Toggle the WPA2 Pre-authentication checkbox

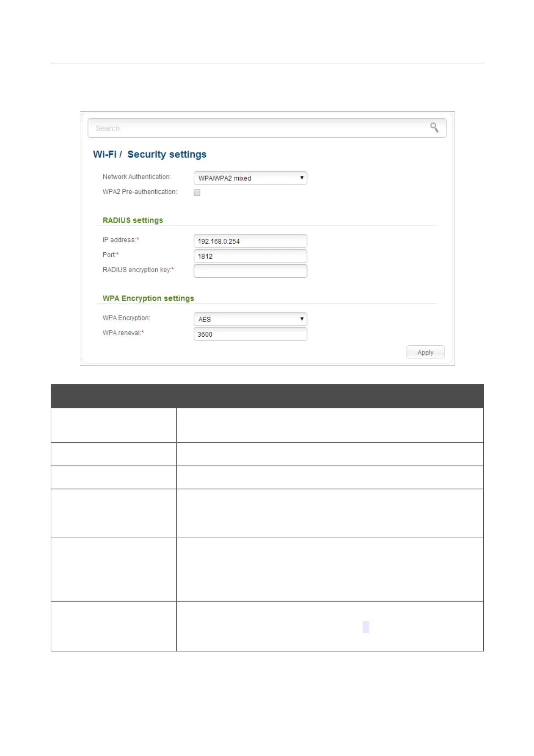click(197, 193)
